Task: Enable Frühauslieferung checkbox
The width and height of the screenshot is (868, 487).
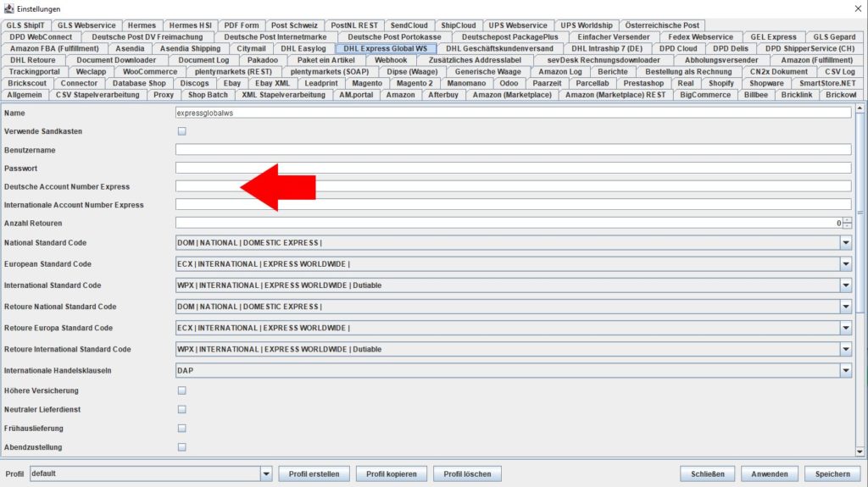Action: 181,429
